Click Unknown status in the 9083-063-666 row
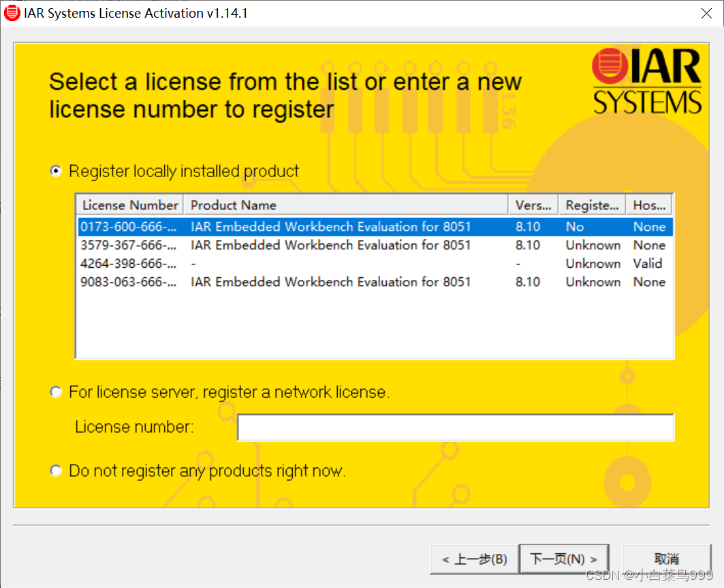The image size is (724, 588). tap(593, 282)
